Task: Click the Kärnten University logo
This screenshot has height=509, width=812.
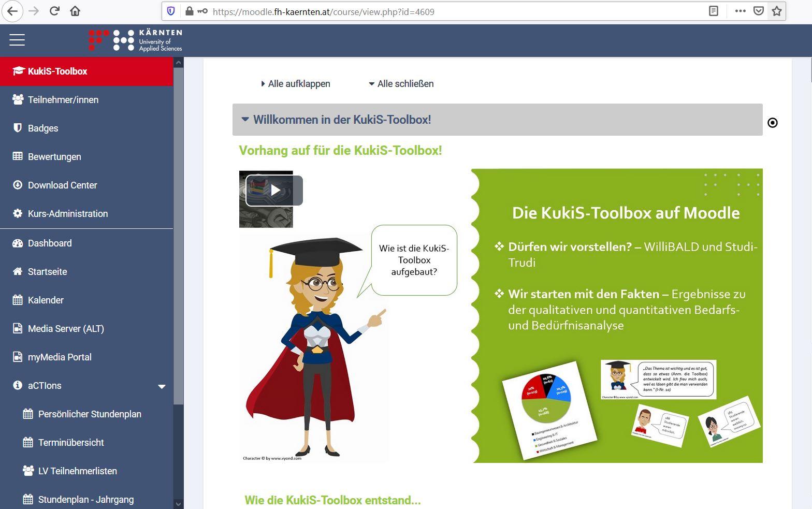Action: click(x=135, y=40)
